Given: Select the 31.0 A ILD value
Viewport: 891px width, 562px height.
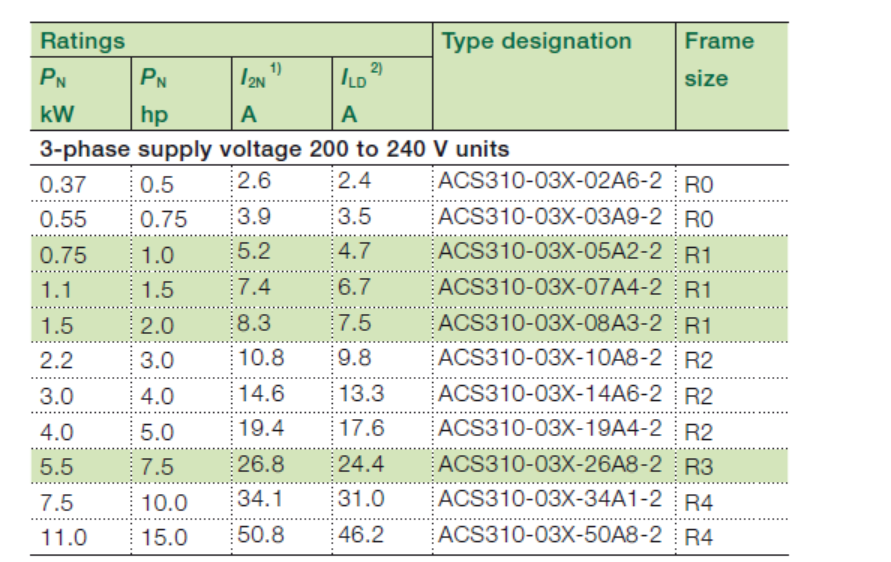Looking at the screenshot, I should [x=361, y=499].
